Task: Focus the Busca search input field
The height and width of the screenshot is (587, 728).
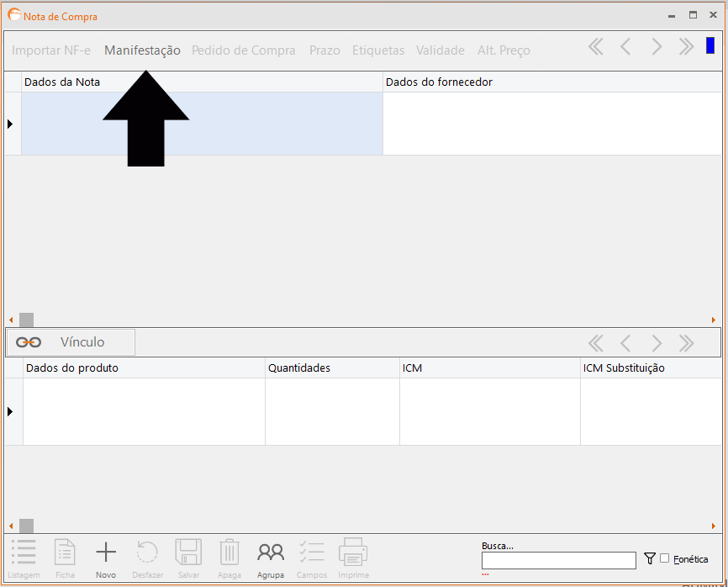Action: coord(558,561)
